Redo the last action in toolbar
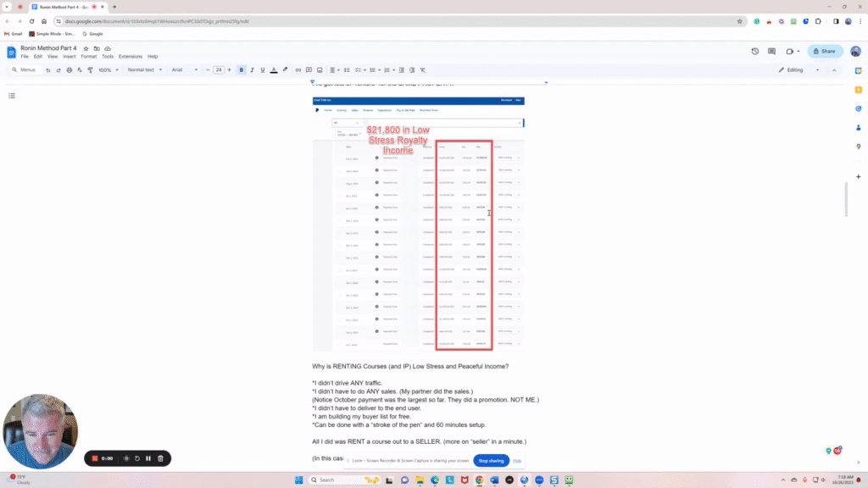This screenshot has width=868, height=488. click(58, 70)
